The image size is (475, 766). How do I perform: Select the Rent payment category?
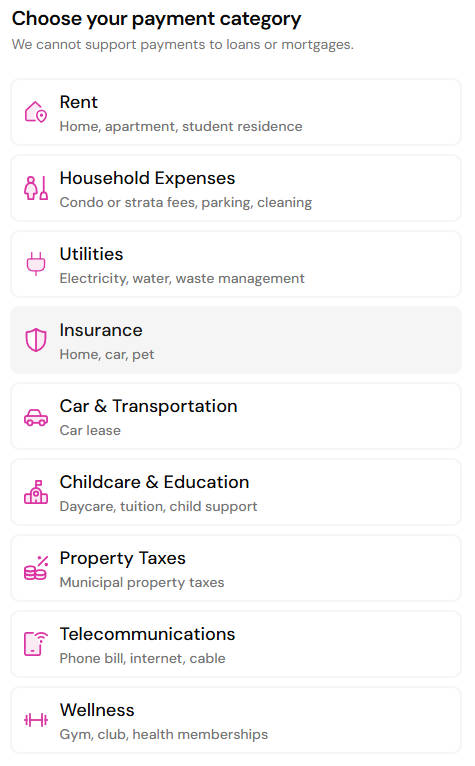(x=236, y=112)
